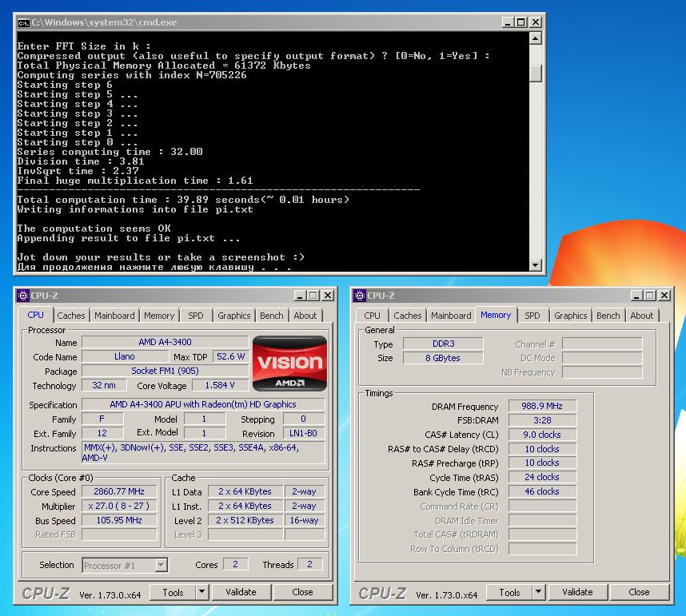Viewport: 686px width, 616px height.
Task: Open Caches tab in right CPU-Z window
Action: point(407,316)
